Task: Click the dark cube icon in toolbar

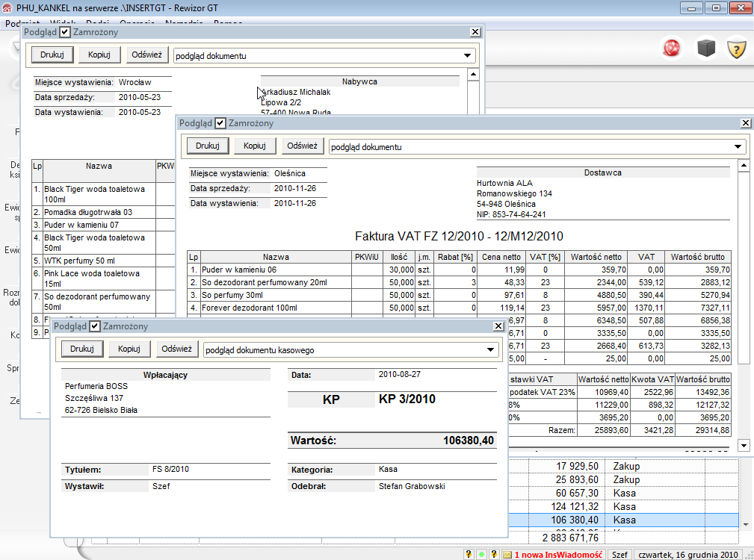Action: [706, 49]
